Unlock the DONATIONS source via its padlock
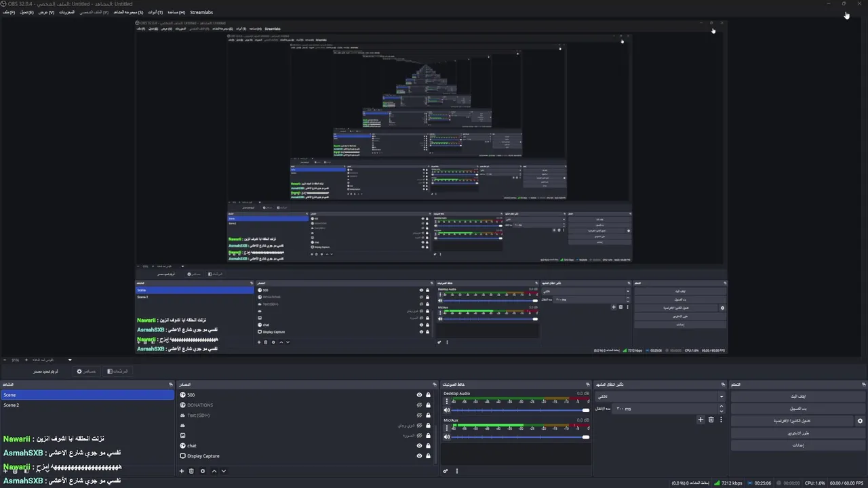 [x=428, y=405]
